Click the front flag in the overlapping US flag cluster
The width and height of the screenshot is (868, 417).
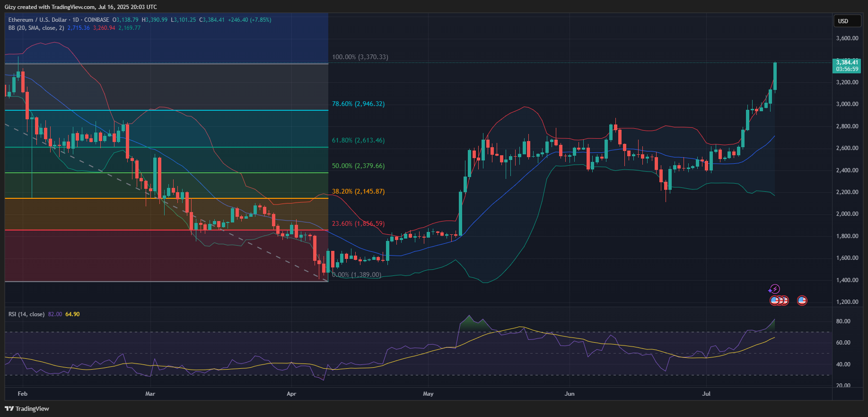[774, 301]
